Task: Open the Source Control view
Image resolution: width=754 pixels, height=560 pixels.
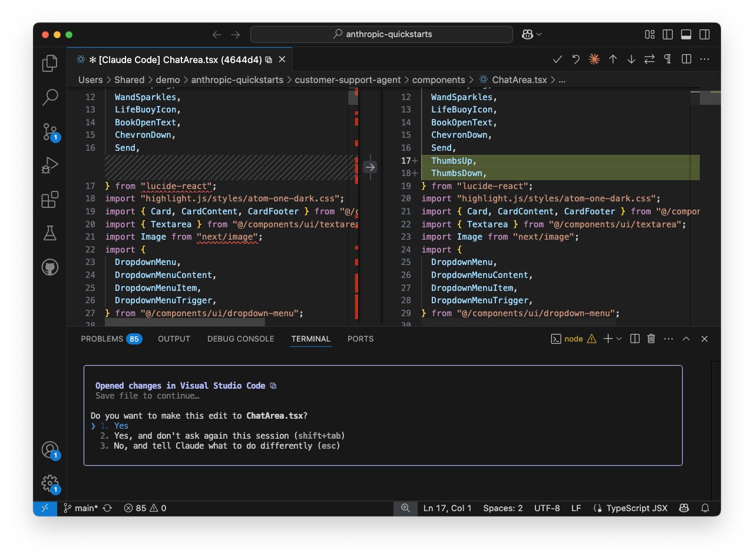Action: coord(49,132)
